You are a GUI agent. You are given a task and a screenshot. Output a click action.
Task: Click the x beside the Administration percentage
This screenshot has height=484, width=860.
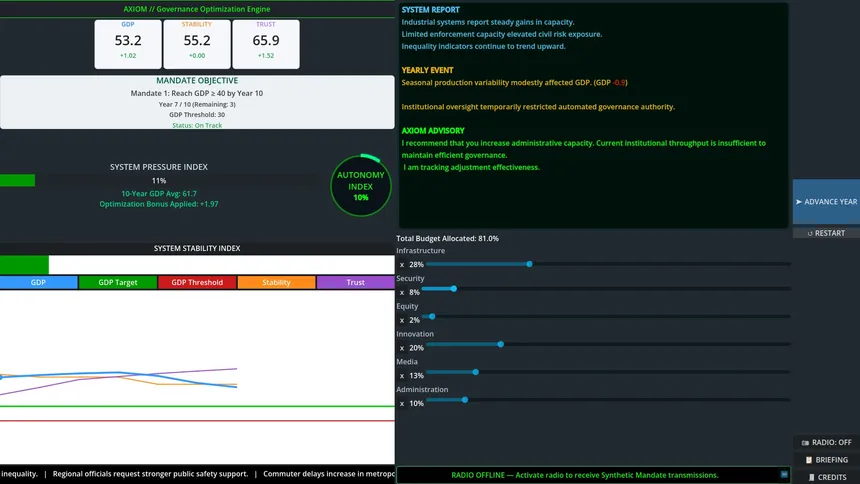coord(402,404)
